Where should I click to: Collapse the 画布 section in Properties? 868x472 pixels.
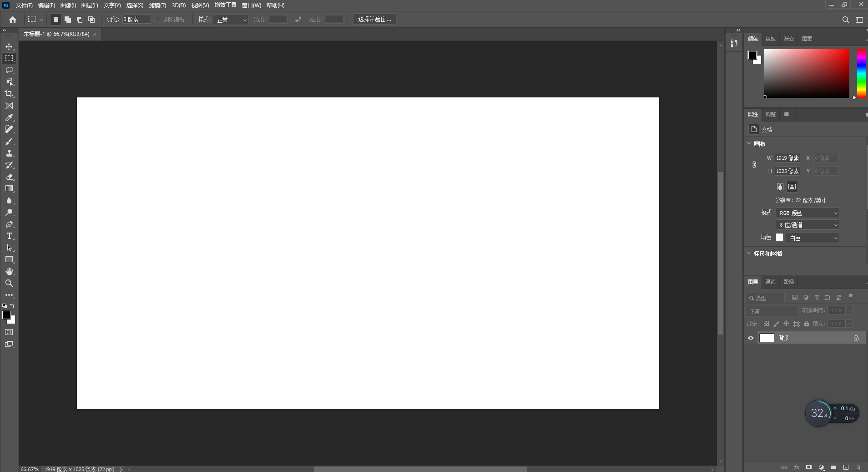[x=749, y=144]
